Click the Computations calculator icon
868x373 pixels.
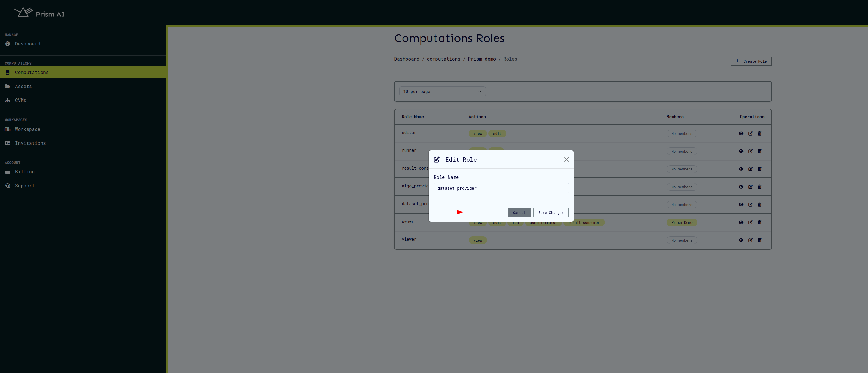(8, 73)
